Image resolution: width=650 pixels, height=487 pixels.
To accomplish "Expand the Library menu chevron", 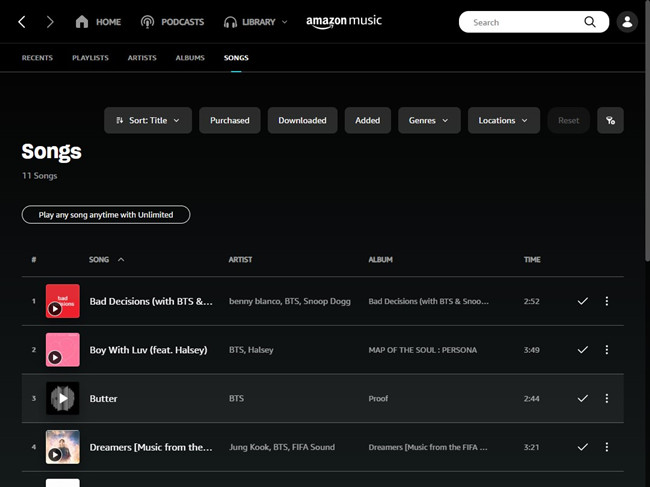I will click(x=284, y=22).
